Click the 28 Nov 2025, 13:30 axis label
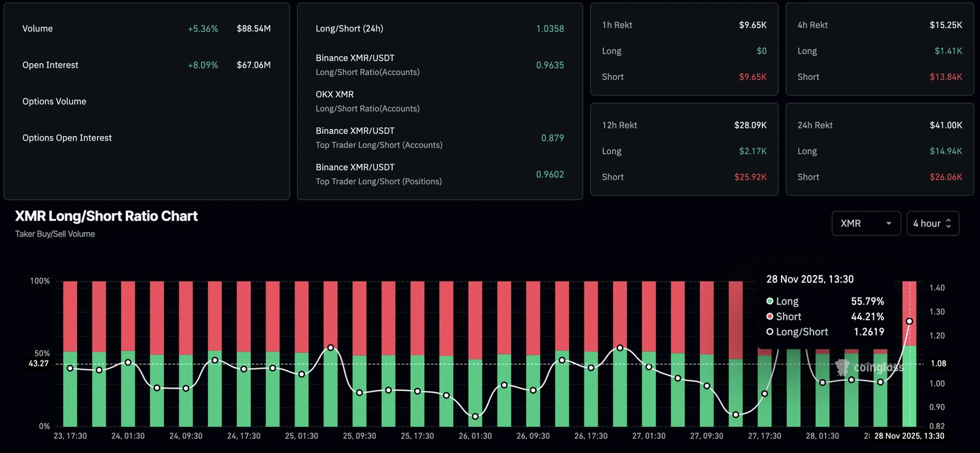The image size is (980, 453). pos(909,436)
